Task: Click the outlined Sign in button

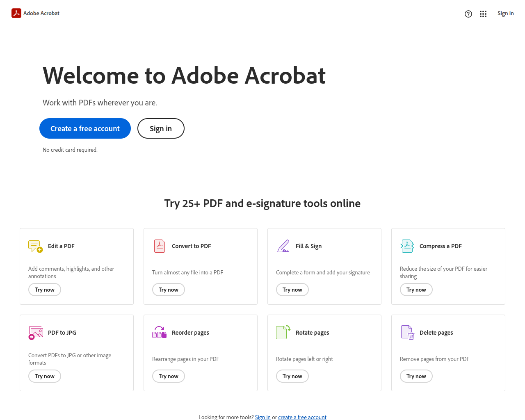Action: pyautogui.click(x=161, y=128)
